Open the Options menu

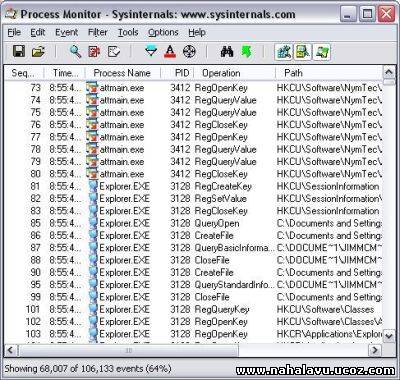coord(163,33)
